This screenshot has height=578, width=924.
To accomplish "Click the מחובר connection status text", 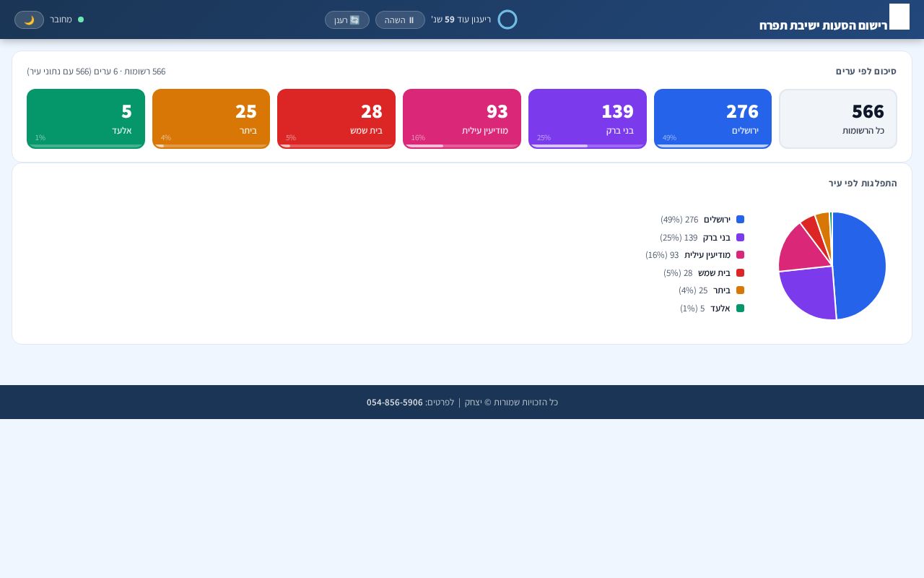I will [61, 20].
